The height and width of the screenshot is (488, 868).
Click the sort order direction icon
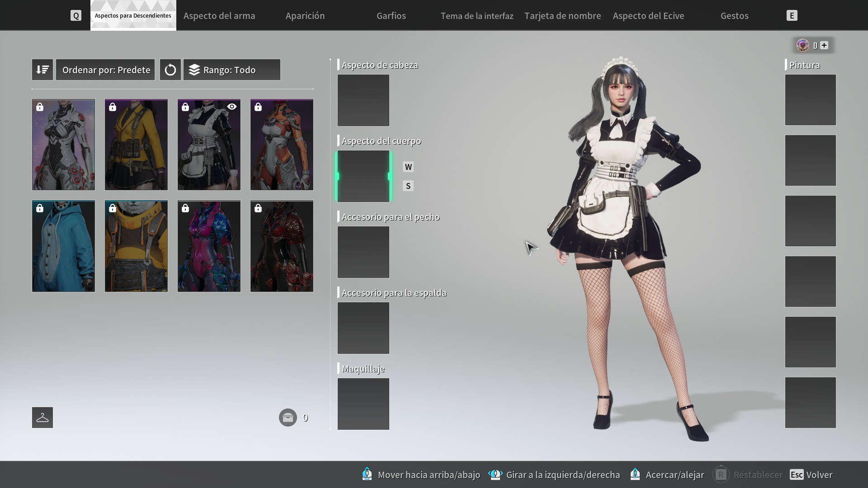[42, 70]
